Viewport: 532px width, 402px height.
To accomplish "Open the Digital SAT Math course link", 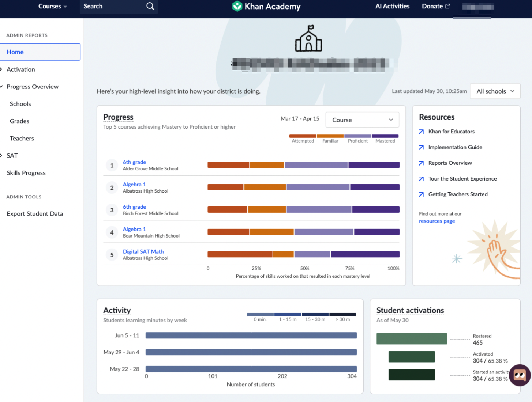I will click(143, 251).
